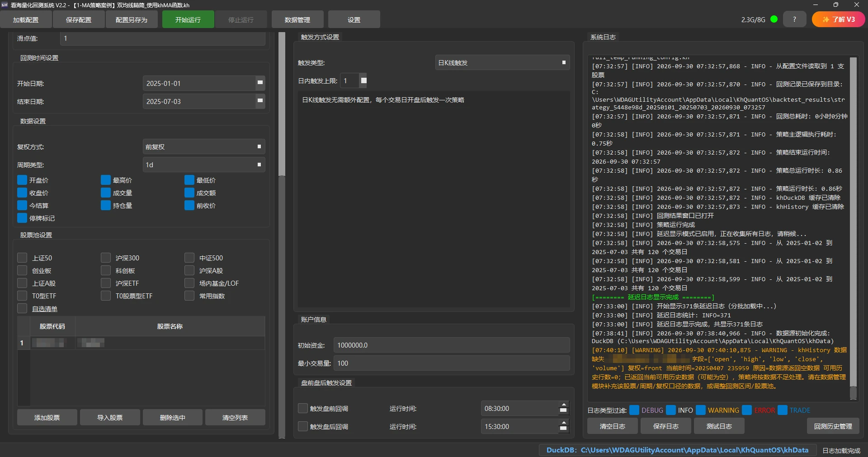Adjust the 日内触发上限 stepper
Viewport: 868px width, 457px height.
pyautogui.click(x=363, y=80)
